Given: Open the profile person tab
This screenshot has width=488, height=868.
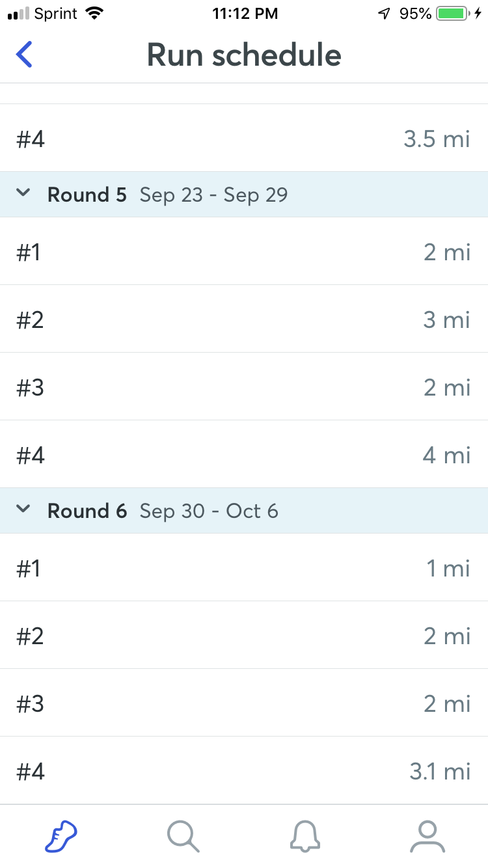Looking at the screenshot, I should coord(427,836).
